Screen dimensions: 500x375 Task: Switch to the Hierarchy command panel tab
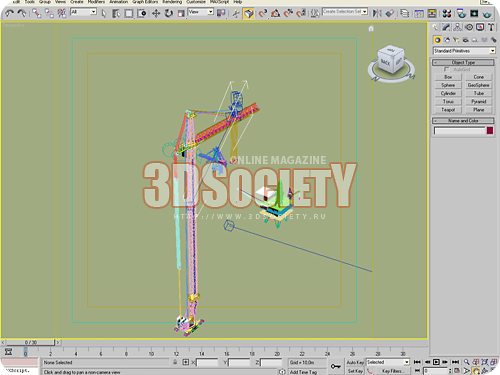pyautogui.click(x=458, y=27)
